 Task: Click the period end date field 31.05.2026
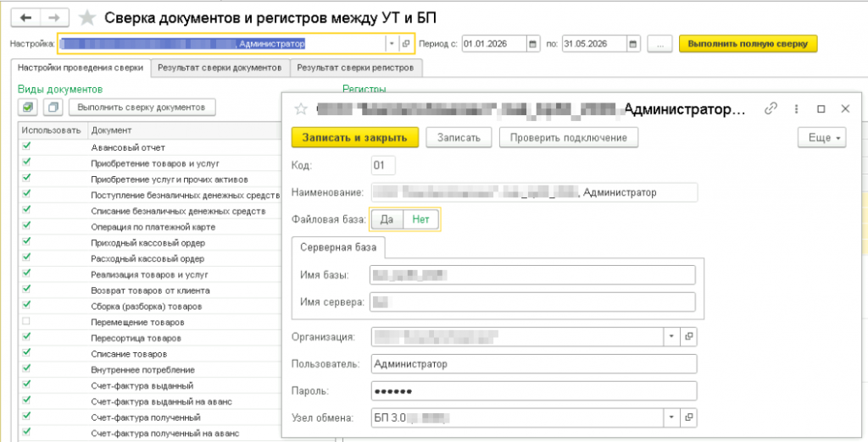(594, 44)
